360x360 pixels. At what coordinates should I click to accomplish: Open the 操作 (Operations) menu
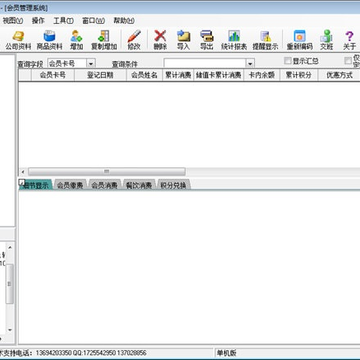(x=38, y=21)
